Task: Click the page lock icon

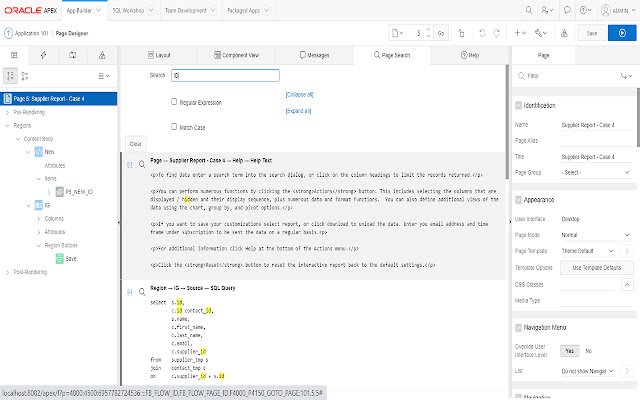Action: tap(461, 33)
